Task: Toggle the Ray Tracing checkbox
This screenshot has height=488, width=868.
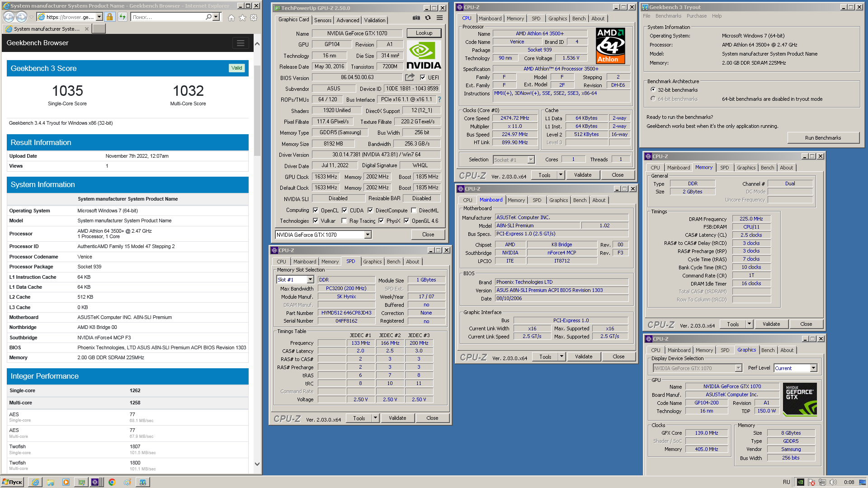Action: point(344,221)
